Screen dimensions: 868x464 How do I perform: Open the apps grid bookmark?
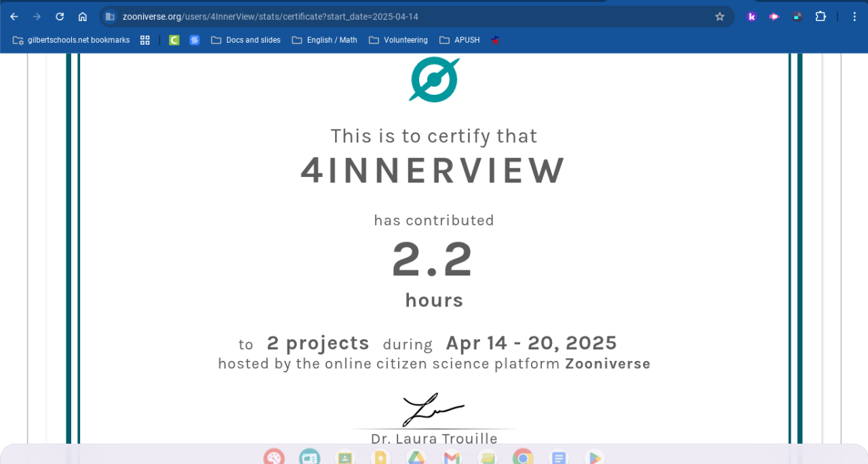pos(145,40)
